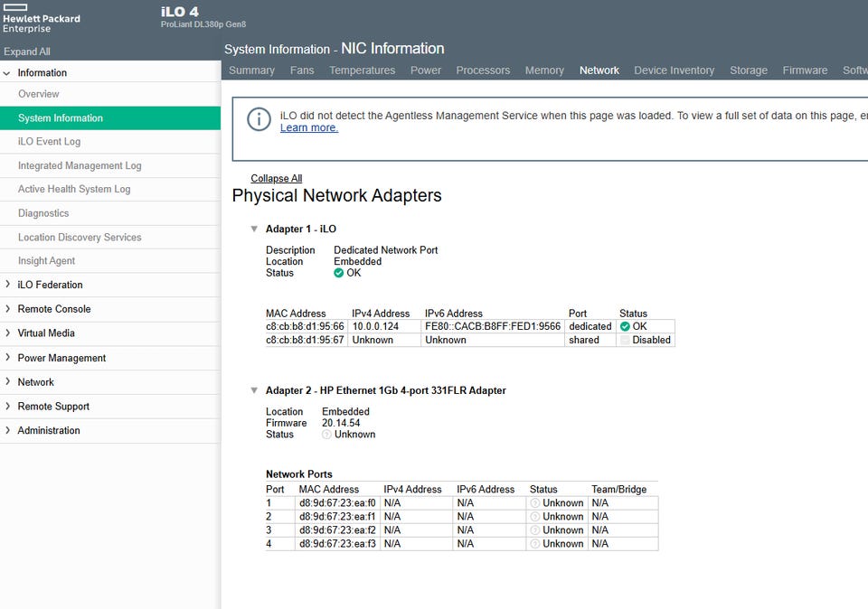Click the info icon in the notice box
This screenshot has width=868, height=609.
pos(259,119)
